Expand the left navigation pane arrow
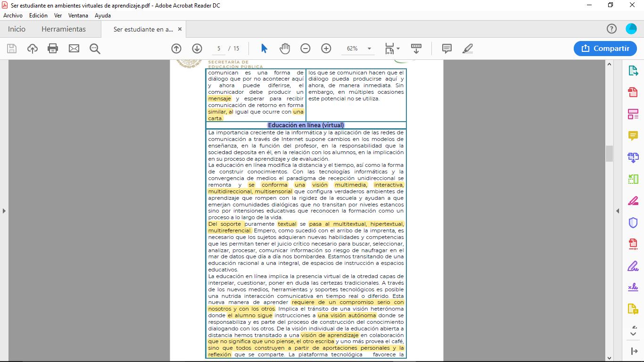The image size is (644, 362). click(4, 211)
